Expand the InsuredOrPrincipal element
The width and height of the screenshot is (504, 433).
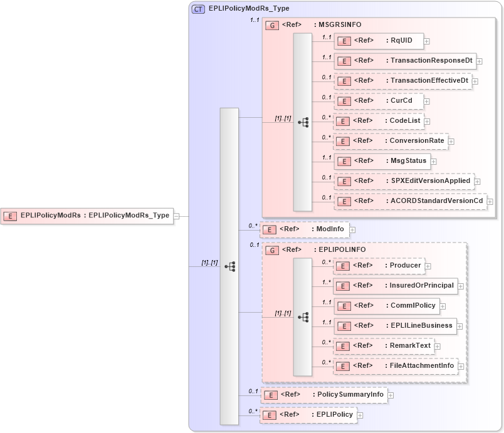460,286
